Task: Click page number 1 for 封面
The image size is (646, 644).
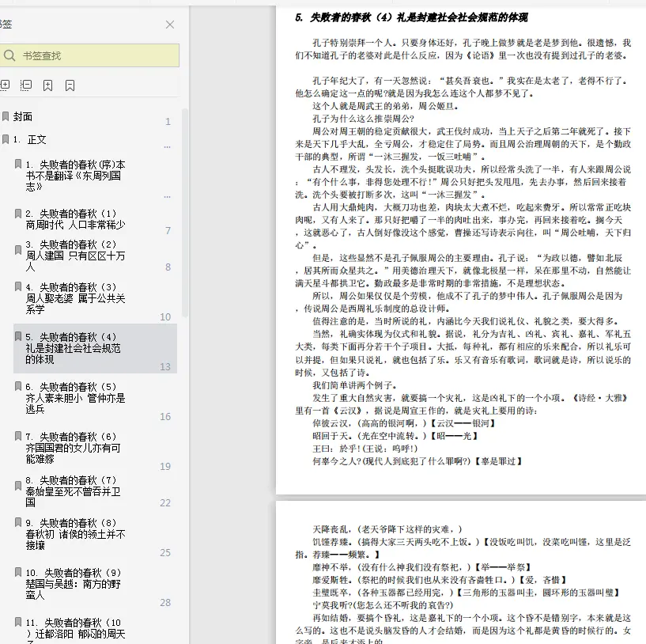Action: click(x=168, y=122)
